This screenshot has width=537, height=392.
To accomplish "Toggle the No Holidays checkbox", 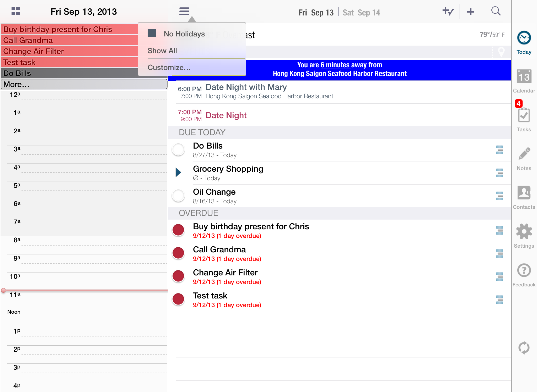I will 152,33.
